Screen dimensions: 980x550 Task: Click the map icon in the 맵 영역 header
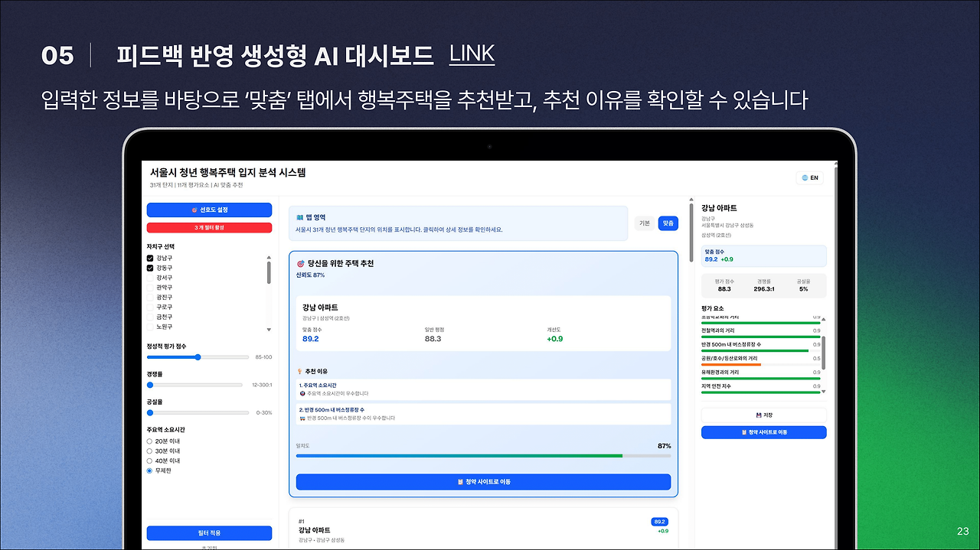(299, 216)
